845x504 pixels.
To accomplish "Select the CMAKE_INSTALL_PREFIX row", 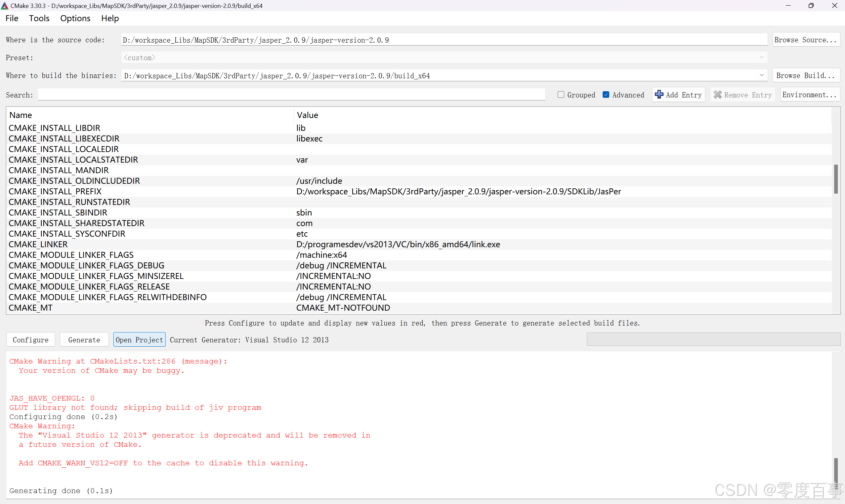I will coord(55,192).
